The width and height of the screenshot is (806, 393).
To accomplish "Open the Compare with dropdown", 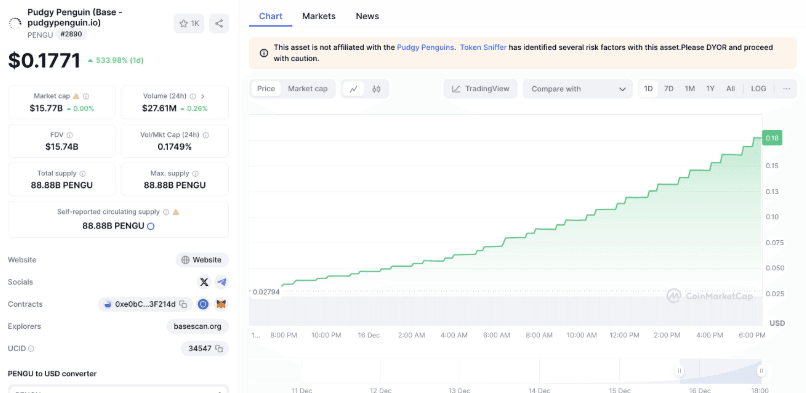I will click(578, 89).
